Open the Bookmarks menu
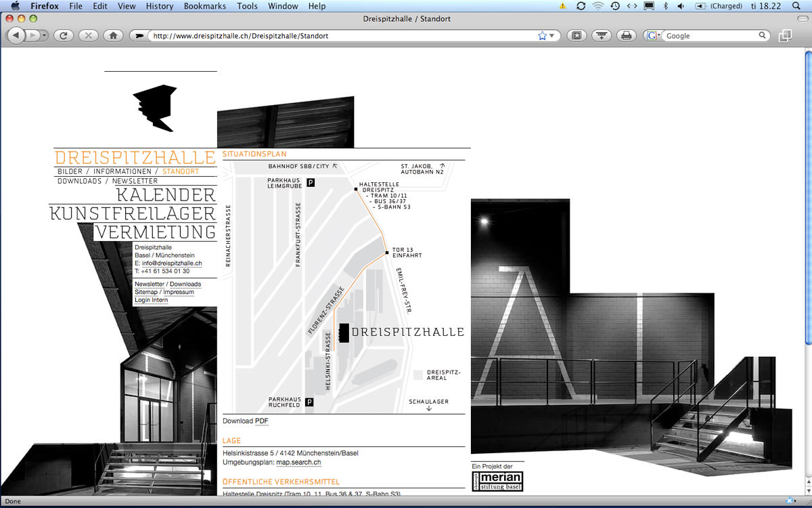 (x=206, y=6)
